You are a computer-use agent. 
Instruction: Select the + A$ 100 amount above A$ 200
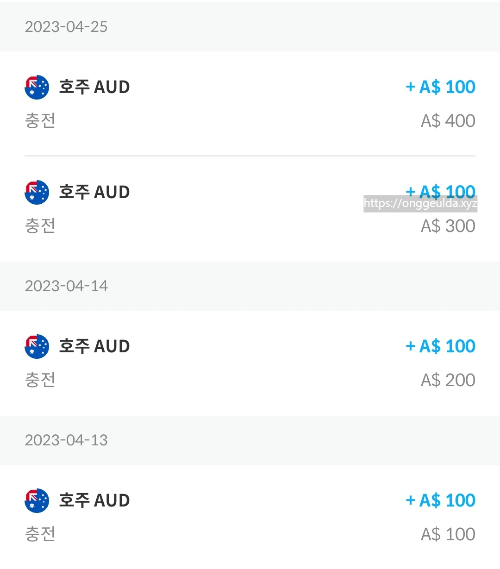point(440,346)
